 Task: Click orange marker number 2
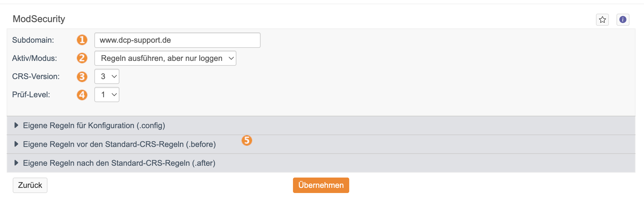pos(82,58)
